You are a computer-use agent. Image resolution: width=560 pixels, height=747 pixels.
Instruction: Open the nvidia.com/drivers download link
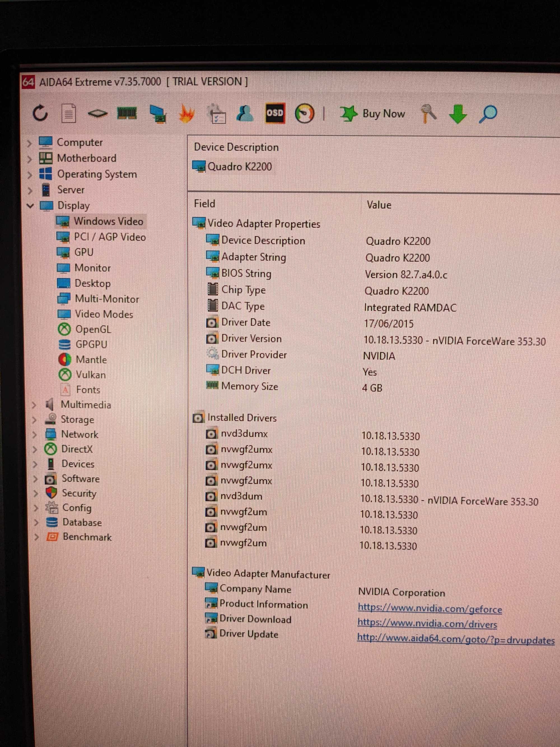click(x=427, y=624)
